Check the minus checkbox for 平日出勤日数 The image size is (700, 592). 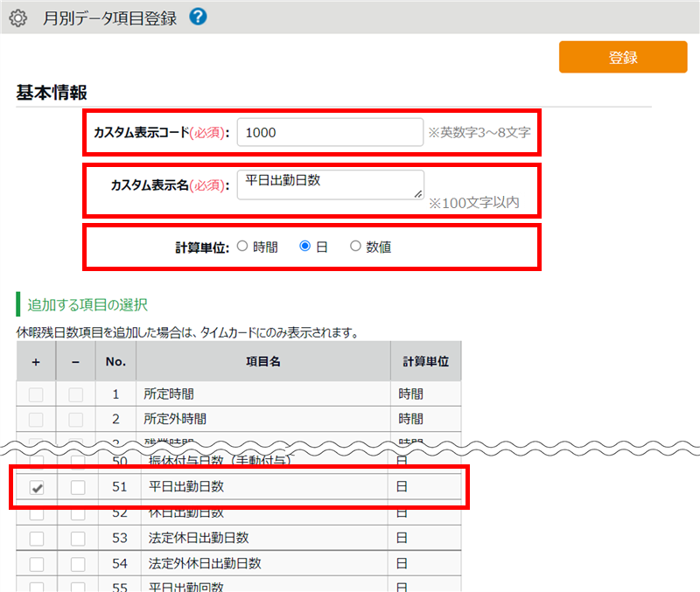pyautogui.click(x=77, y=487)
